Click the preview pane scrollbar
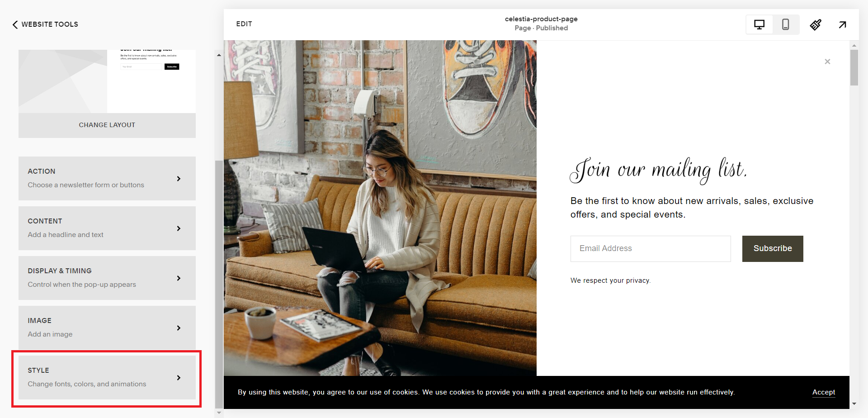The width and height of the screenshot is (868, 418). [854, 67]
